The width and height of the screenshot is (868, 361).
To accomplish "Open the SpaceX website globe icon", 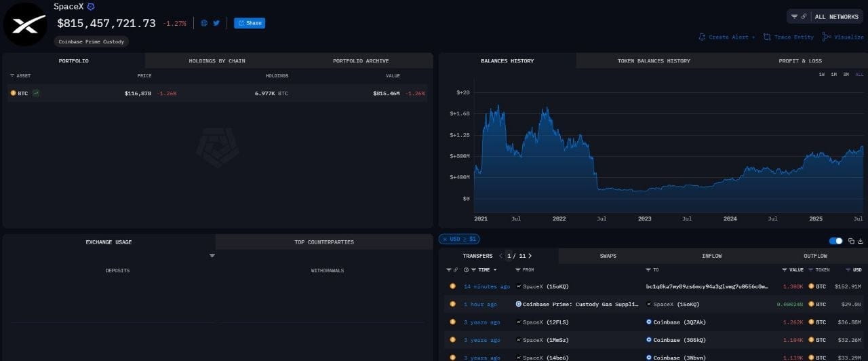I will (x=204, y=23).
